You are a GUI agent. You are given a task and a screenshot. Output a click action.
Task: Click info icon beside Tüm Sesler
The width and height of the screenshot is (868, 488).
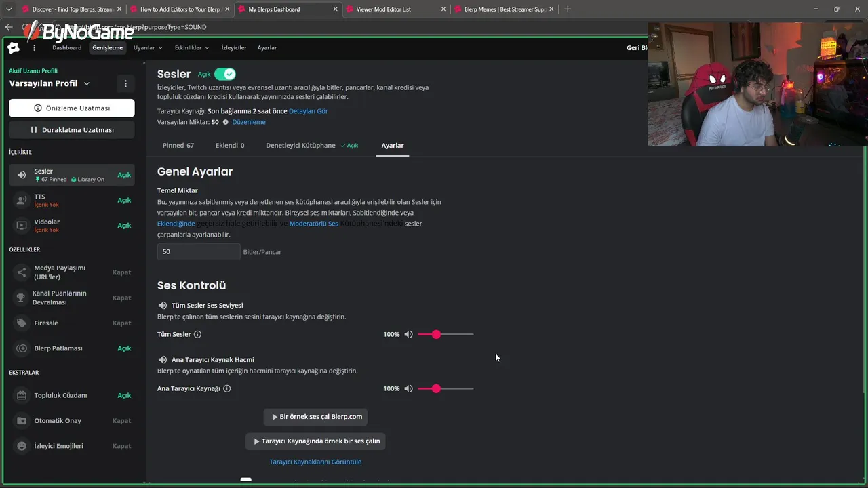tap(197, 334)
